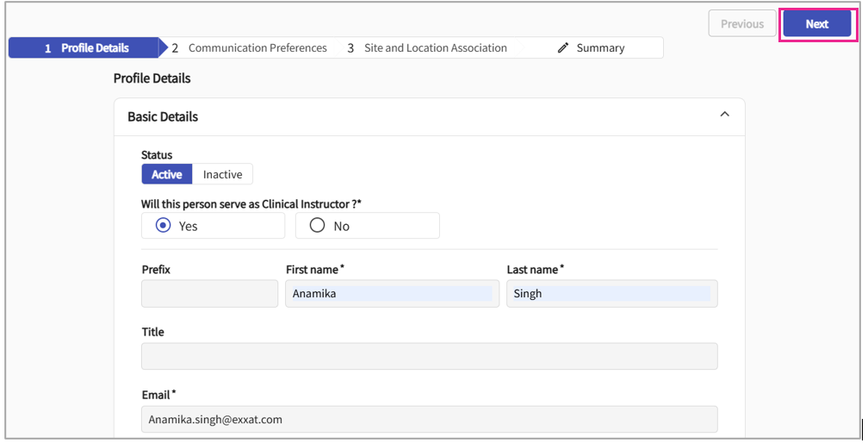Image resolution: width=868 pixels, height=443 pixels.
Task: Click the Basic Details header text
Action: (163, 116)
